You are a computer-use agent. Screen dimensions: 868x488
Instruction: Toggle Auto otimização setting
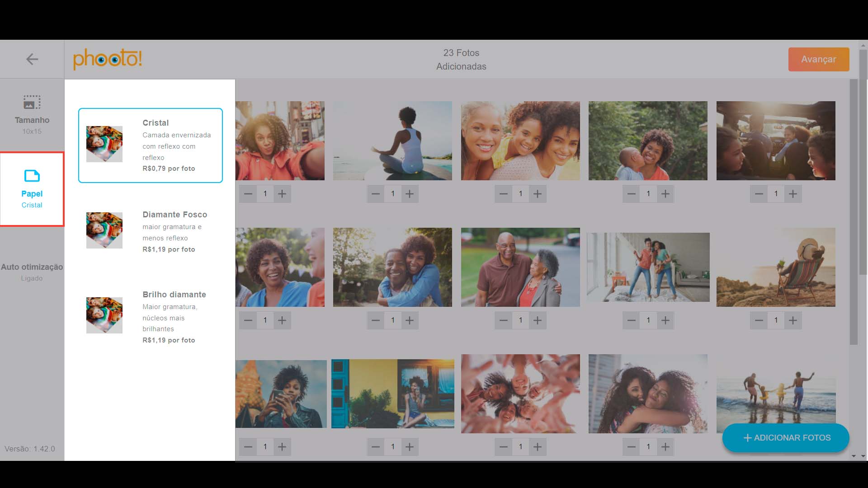tap(32, 272)
